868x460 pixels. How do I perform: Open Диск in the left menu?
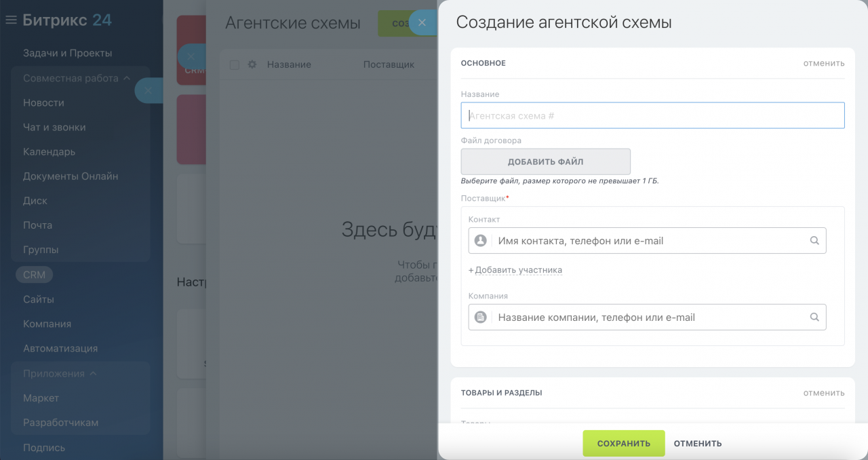(35, 200)
